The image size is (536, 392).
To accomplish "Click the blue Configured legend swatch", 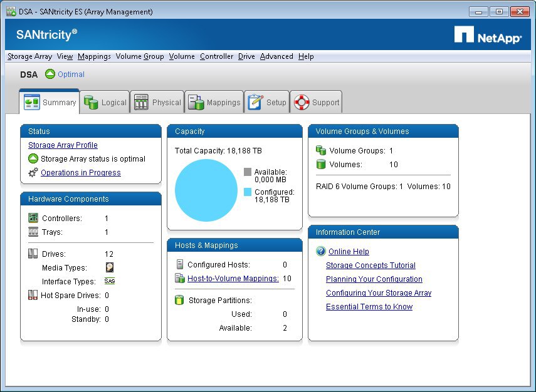I will click(x=248, y=192).
